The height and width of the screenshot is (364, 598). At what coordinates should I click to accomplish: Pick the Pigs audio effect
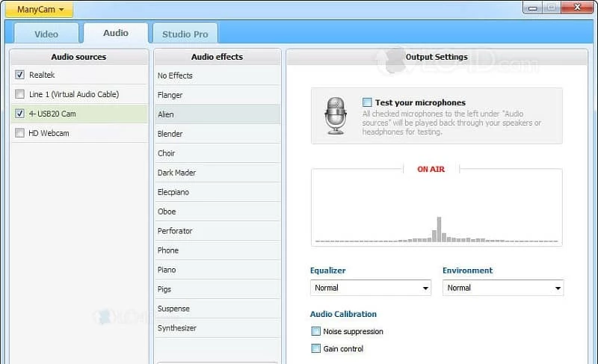[x=164, y=289]
